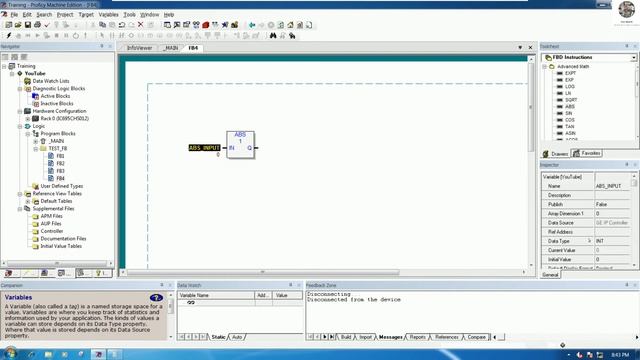Select Data Watch Lists in Navigator
Screen dimensions: 640x360
tap(51, 81)
